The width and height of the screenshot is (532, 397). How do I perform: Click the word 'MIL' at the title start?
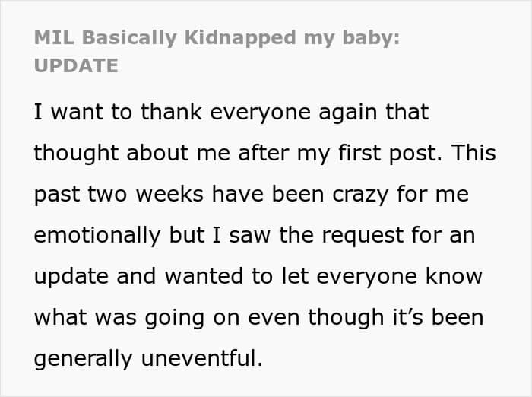pyautogui.click(x=54, y=37)
